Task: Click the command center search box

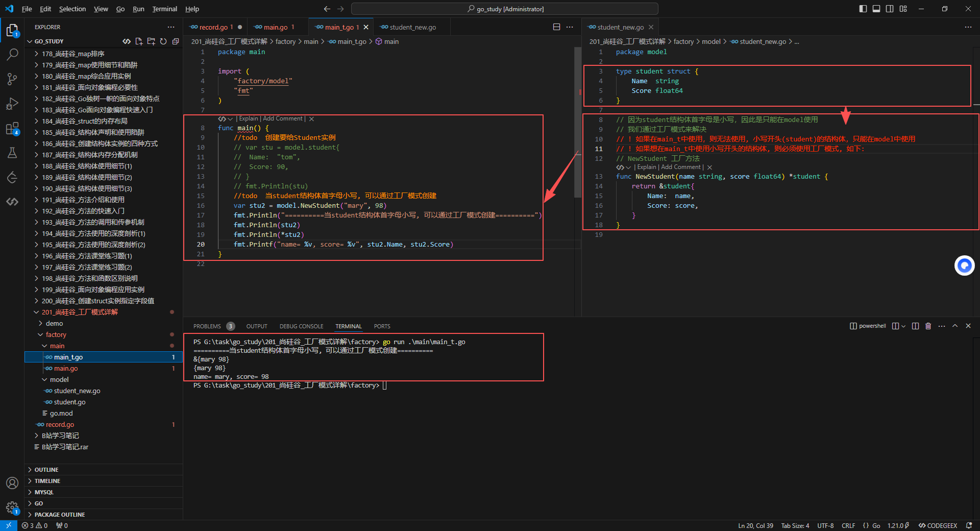Action: click(x=505, y=9)
